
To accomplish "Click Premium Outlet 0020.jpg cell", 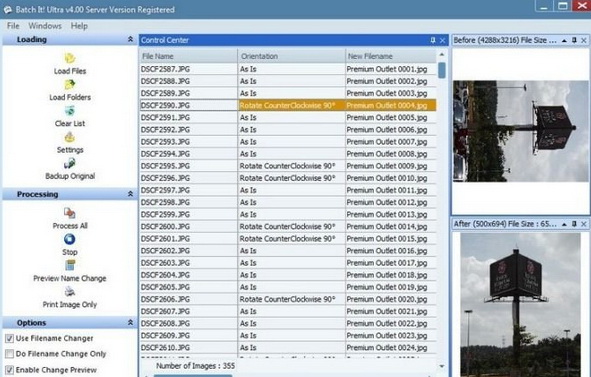I will point(390,299).
